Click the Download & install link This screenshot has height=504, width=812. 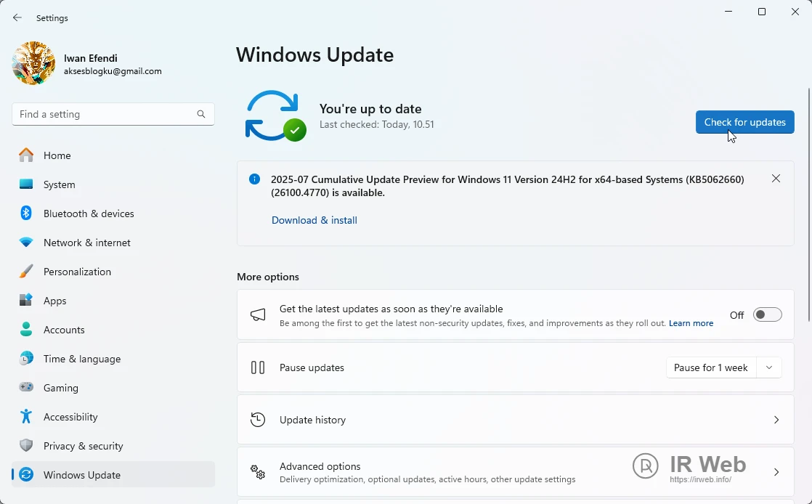click(314, 220)
